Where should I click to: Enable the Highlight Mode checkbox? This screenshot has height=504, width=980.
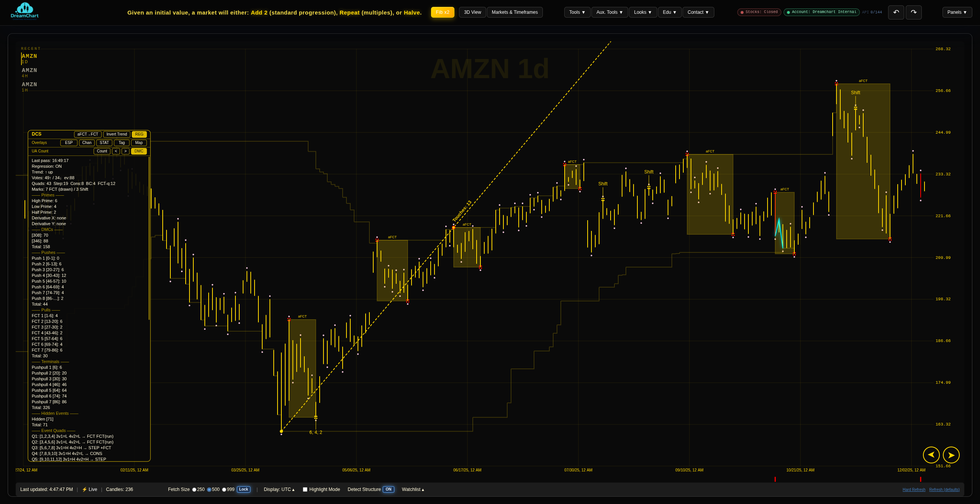pyautogui.click(x=305, y=489)
